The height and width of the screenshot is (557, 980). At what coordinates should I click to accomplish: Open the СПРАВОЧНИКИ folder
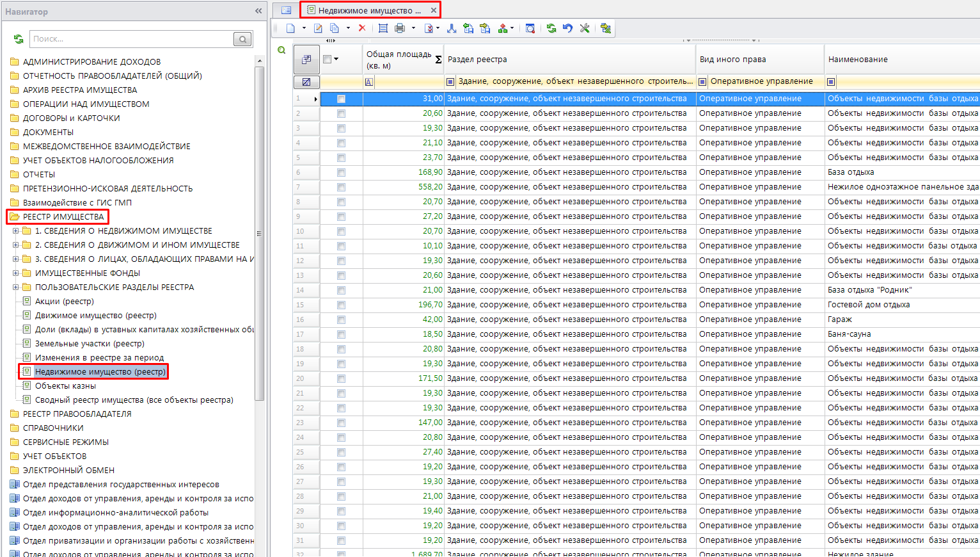coord(53,428)
